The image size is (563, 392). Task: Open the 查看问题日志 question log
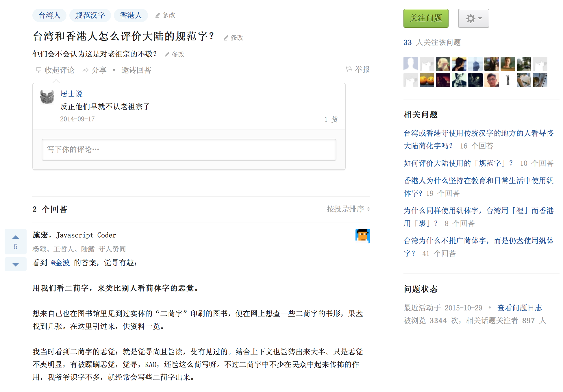click(519, 308)
